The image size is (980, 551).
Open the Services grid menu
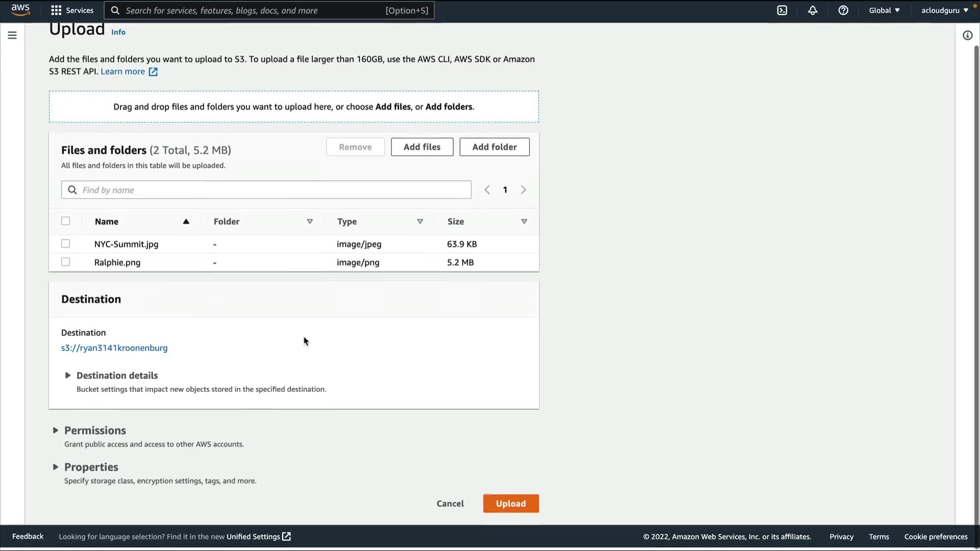(x=72, y=10)
